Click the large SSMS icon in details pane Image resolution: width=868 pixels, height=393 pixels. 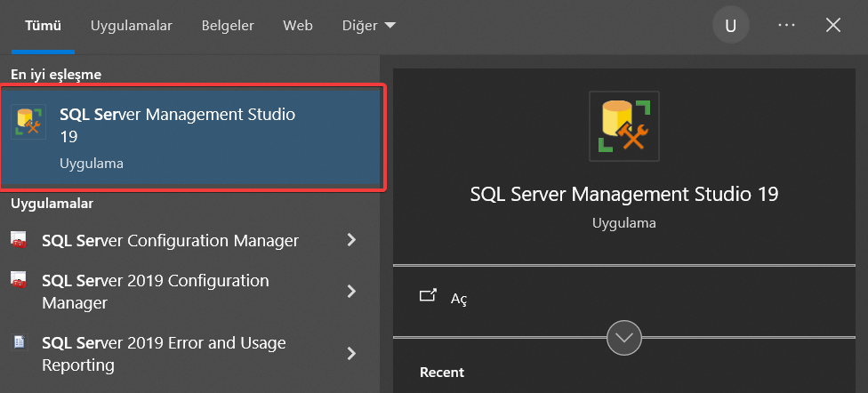(624, 126)
